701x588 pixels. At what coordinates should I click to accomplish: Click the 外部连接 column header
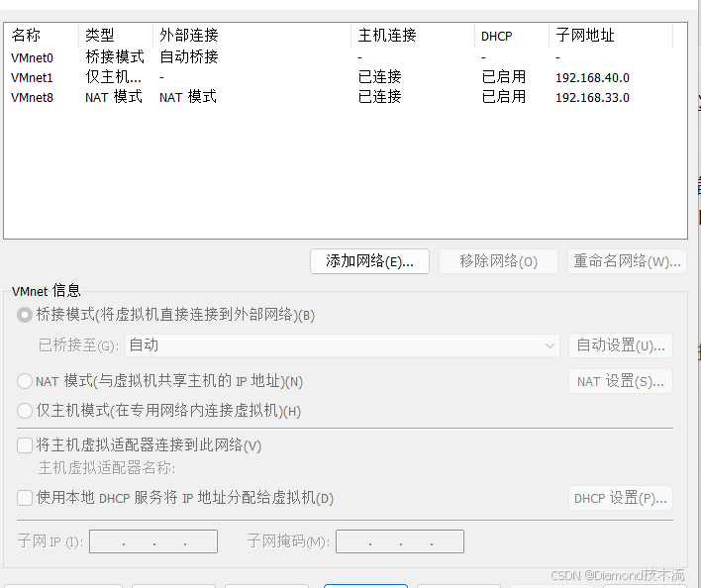tap(252, 36)
